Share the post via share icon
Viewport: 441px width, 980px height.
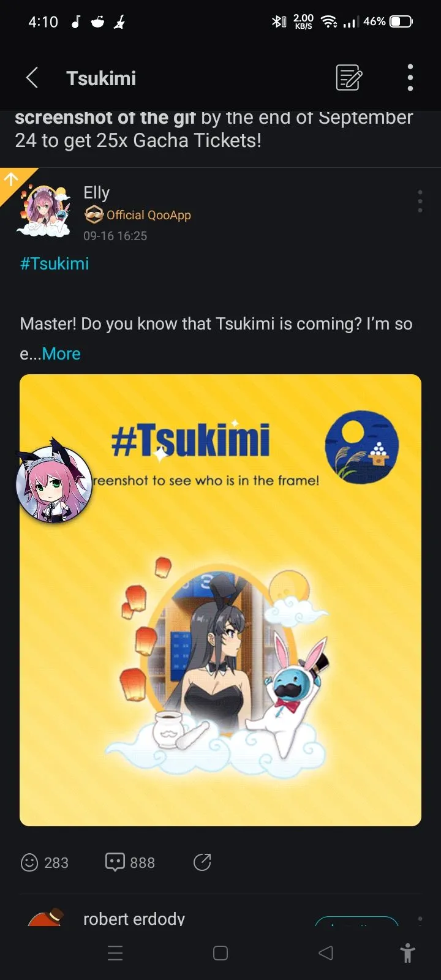coord(202,862)
